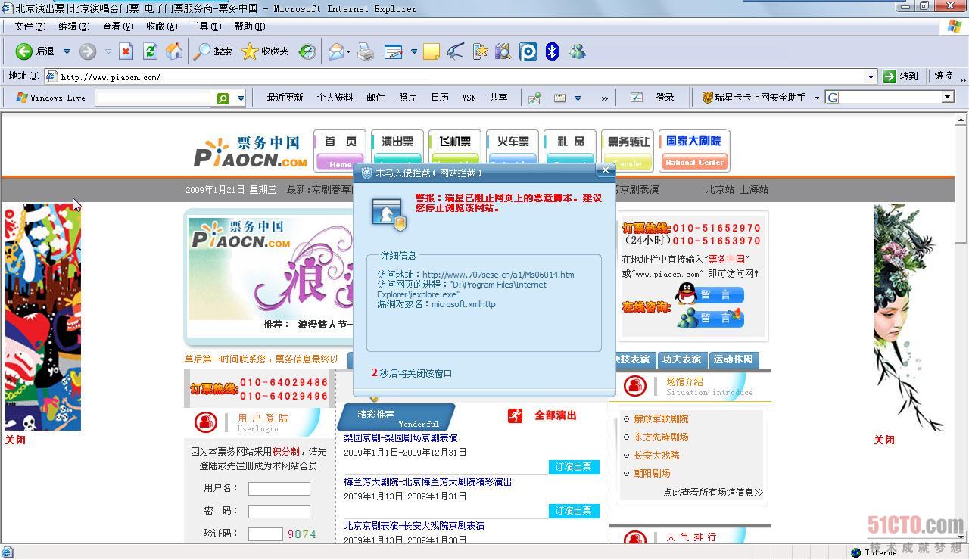The height and width of the screenshot is (560, 969).
Task: Stop page loading with red X icon
Action: click(126, 51)
